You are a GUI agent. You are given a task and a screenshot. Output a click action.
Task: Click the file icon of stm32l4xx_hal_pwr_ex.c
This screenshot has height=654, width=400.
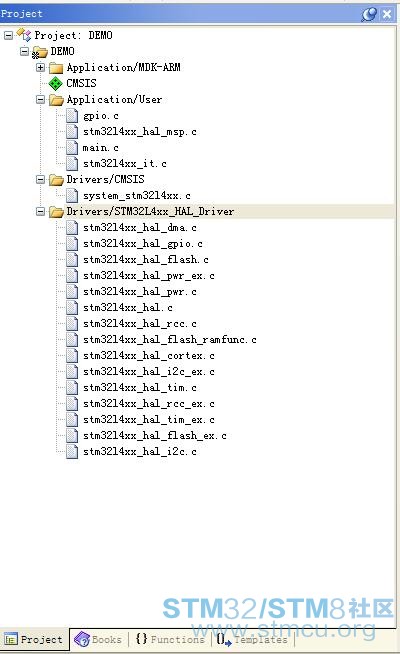tap(72, 276)
